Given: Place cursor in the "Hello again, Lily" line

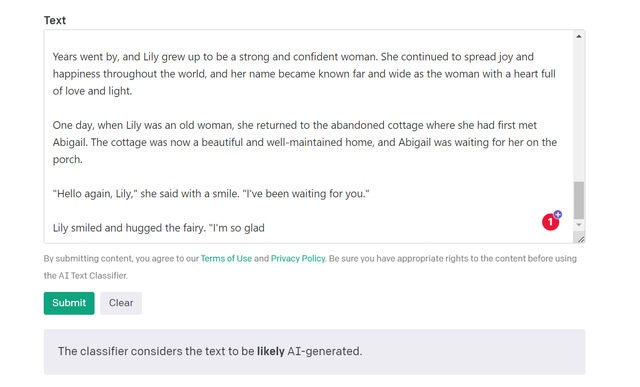Looking at the screenshot, I should click(211, 194).
